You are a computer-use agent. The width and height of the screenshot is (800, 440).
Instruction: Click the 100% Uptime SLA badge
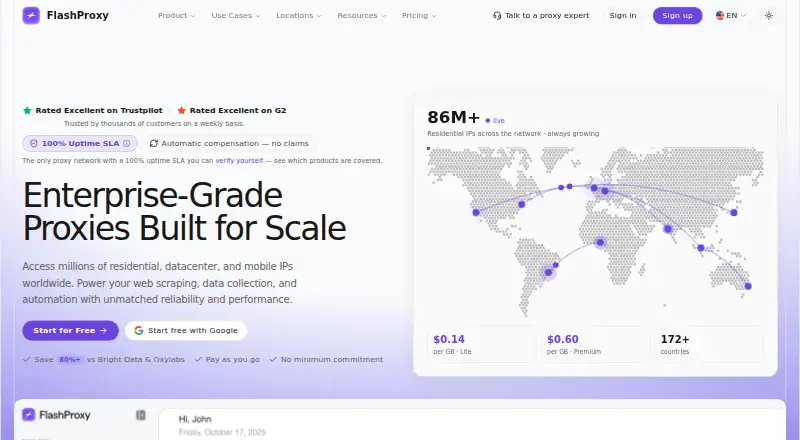(80, 143)
